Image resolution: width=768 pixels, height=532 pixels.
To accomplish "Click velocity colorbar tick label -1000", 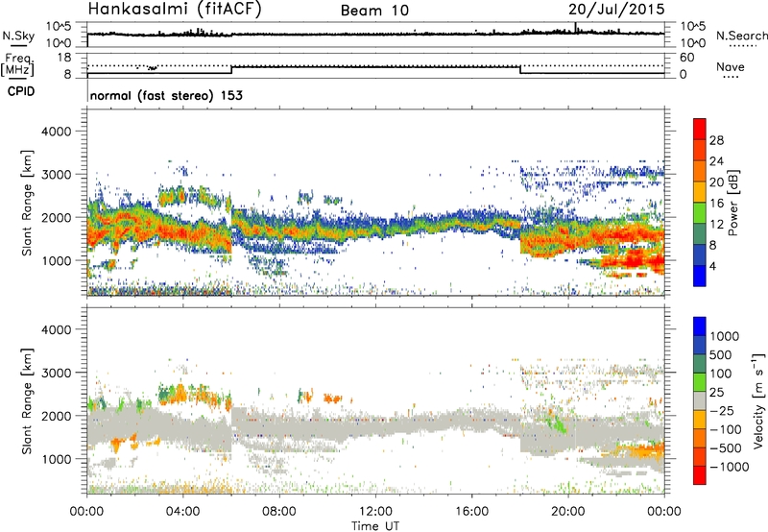I will point(730,467).
